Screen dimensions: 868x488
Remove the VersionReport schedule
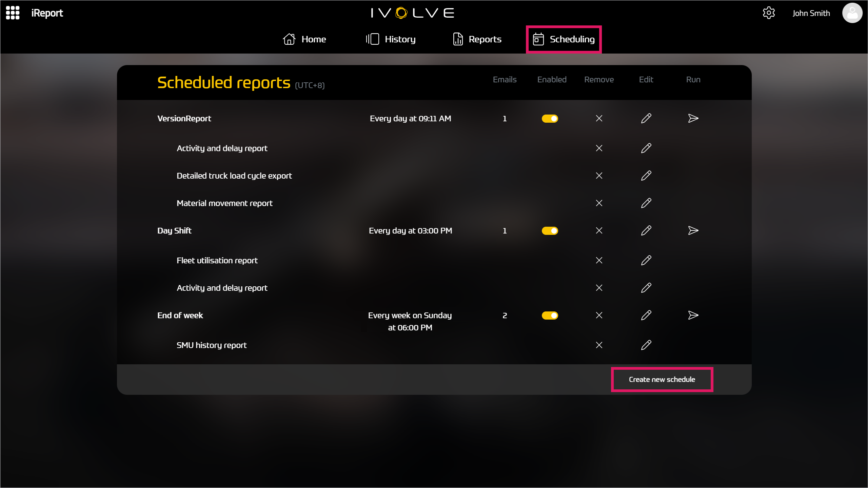coord(599,118)
